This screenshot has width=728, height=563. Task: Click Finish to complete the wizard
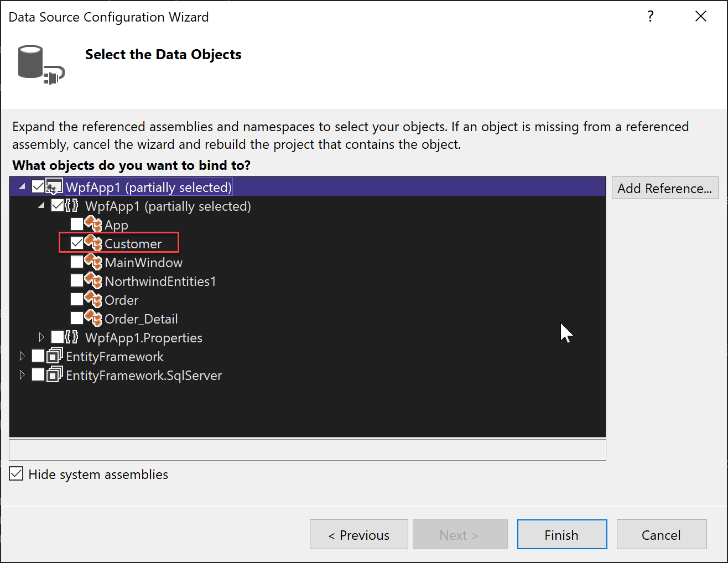tap(561, 534)
